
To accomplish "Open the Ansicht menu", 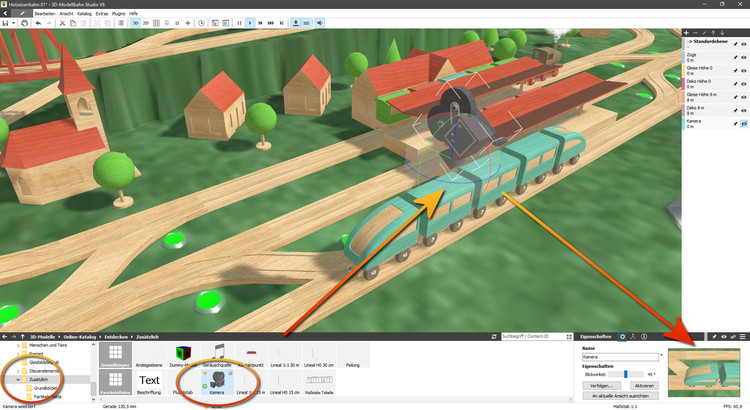I will tap(66, 14).
